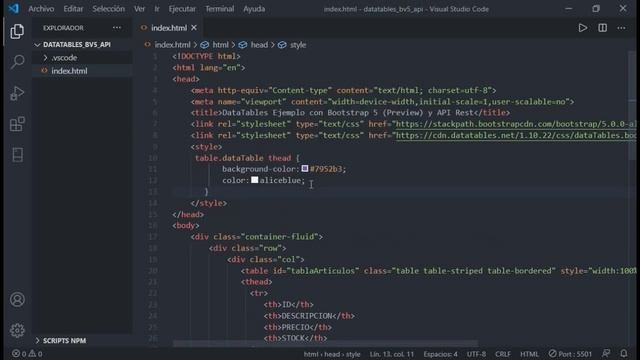
Task: Click the closing </style> tag
Action: [209, 203]
